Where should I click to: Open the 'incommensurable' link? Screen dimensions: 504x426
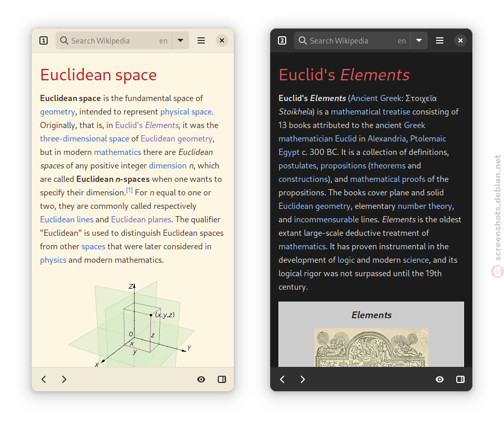pyautogui.click(x=326, y=220)
